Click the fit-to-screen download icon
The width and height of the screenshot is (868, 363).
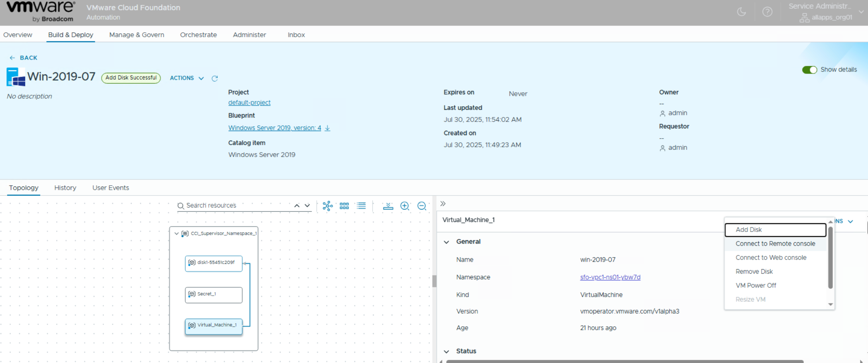(x=388, y=206)
